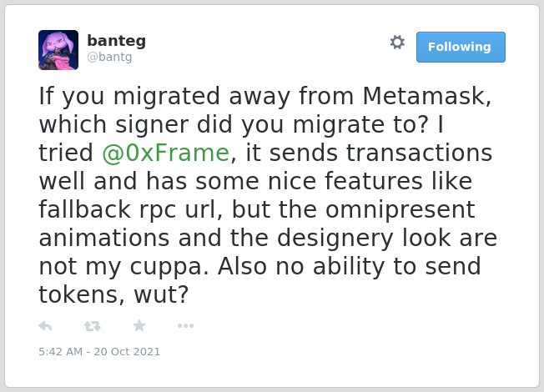Click the tweet body text to expand it
544x392 pixels.
(267, 195)
